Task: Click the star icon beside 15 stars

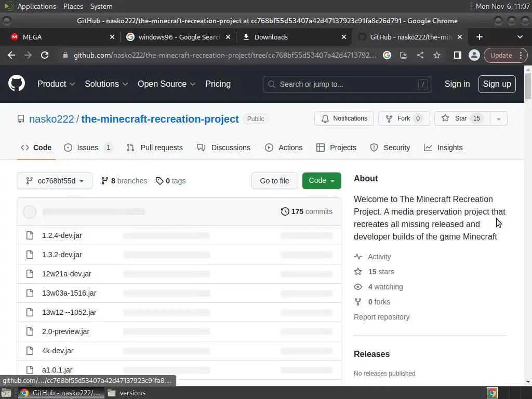Action: tap(358, 271)
